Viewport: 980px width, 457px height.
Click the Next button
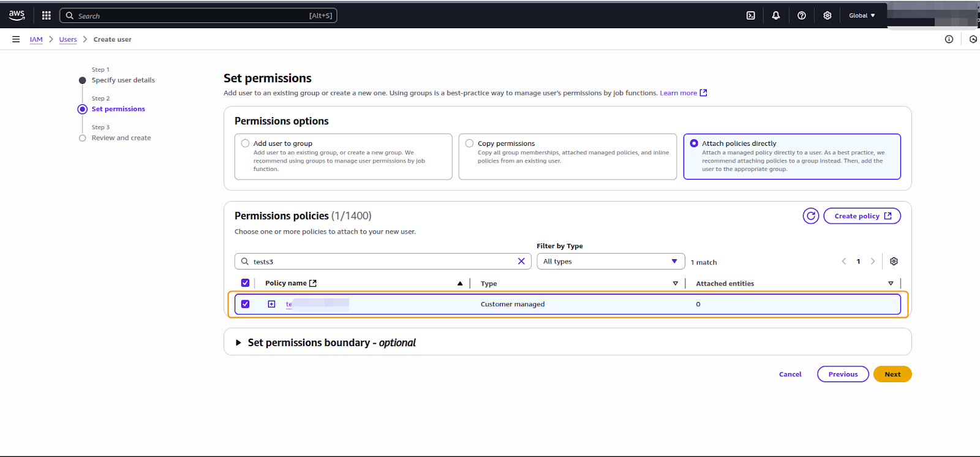pyautogui.click(x=892, y=374)
